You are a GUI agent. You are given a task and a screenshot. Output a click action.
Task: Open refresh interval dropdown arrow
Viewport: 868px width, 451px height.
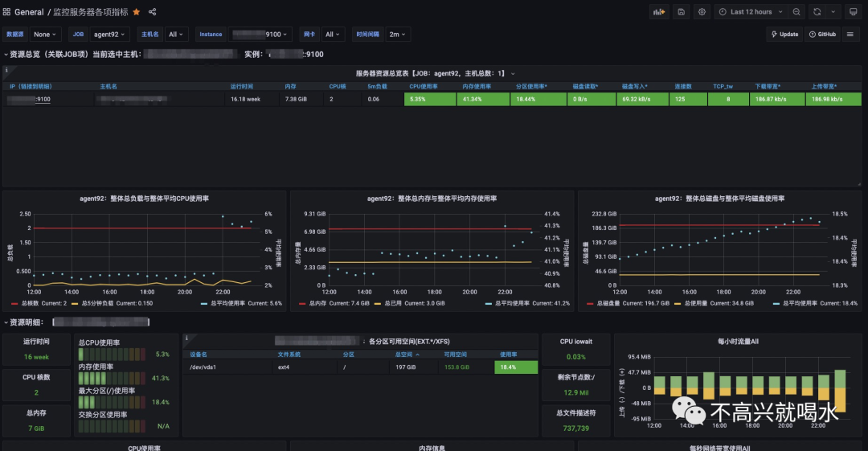tap(833, 11)
